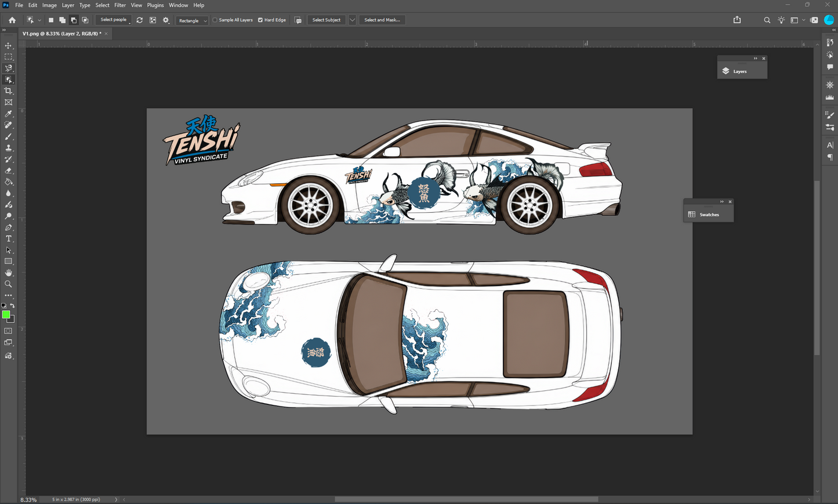Screen dimensions: 838x504
Task: Enable the Sample All Layers checkbox
Action: [215, 20]
